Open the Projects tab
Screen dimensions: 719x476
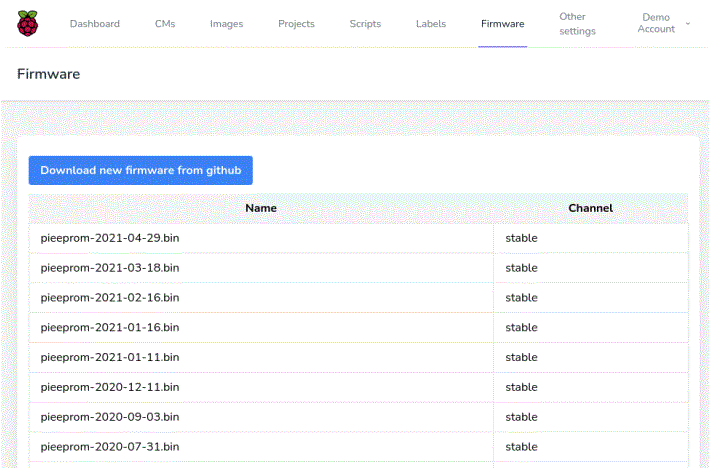(x=296, y=24)
